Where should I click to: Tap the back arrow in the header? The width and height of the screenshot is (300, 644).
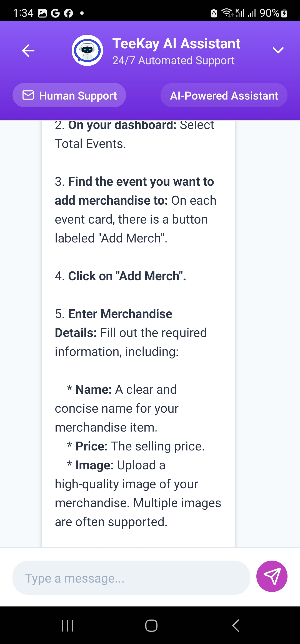pos(28,50)
